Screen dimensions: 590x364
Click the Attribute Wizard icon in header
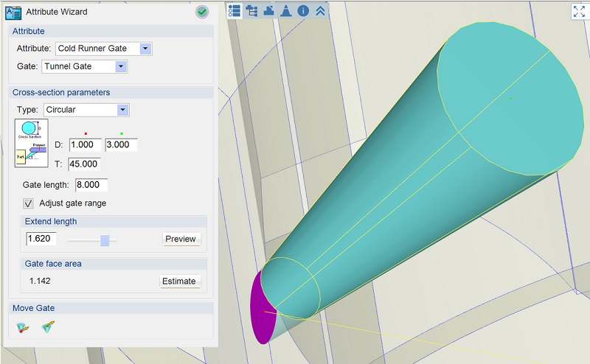click(x=13, y=13)
